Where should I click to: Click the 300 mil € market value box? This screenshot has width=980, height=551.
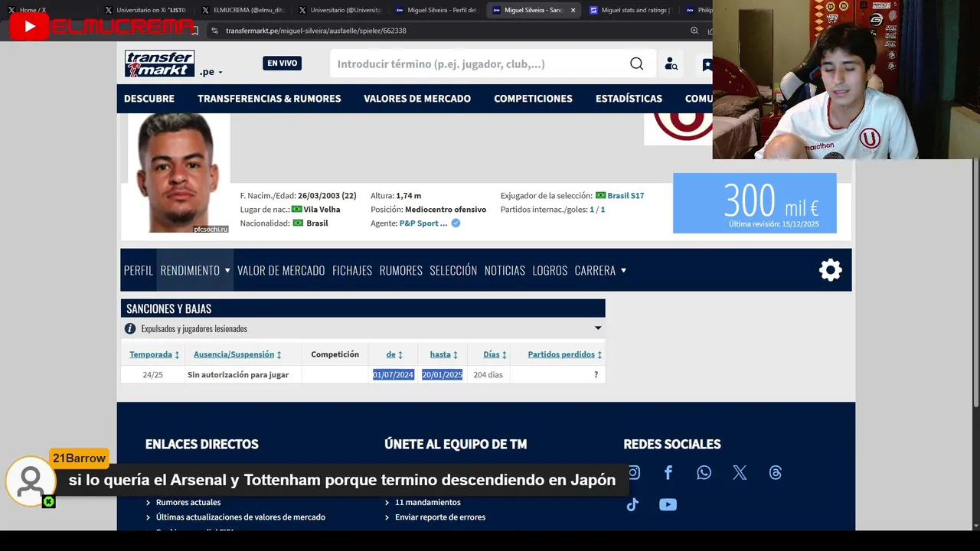coord(754,203)
